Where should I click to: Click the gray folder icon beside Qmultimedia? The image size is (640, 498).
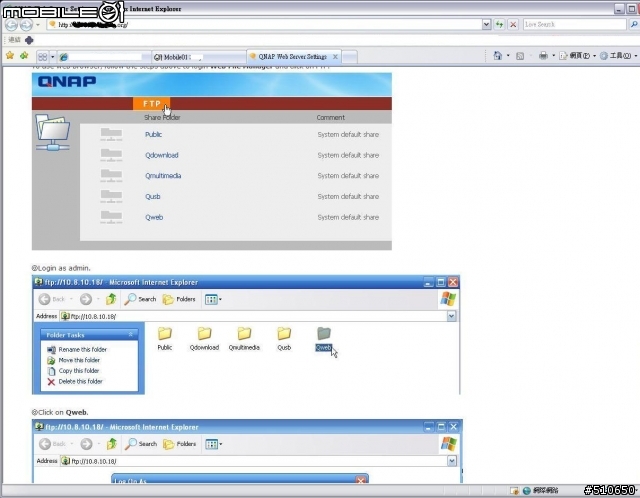click(x=111, y=176)
